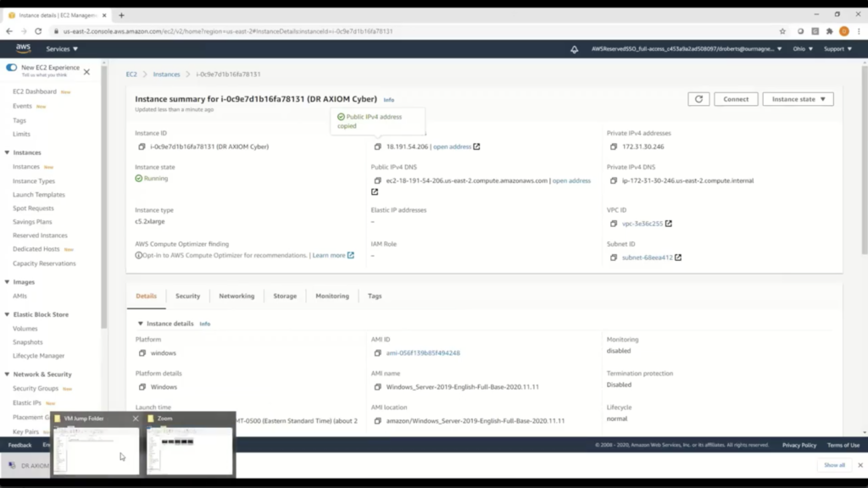Open the account user dropdown
This screenshot has height=488, width=868.
tap(687, 49)
